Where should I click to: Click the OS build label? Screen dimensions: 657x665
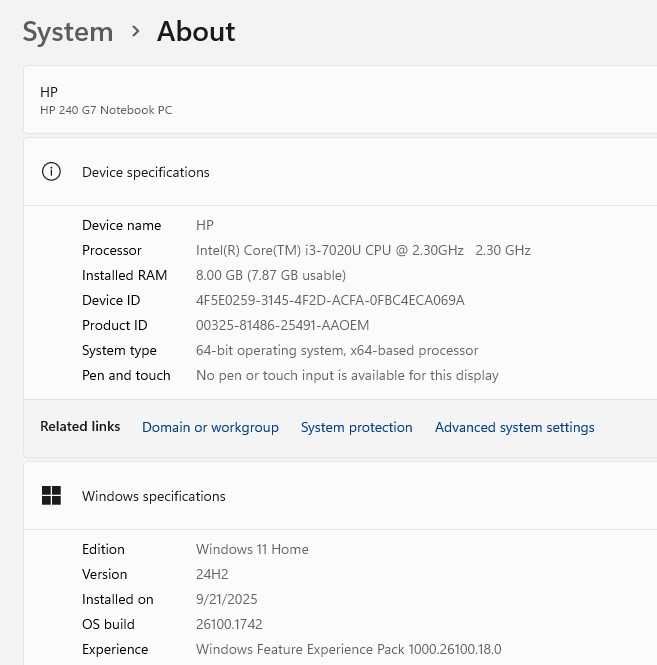pos(109,624)
